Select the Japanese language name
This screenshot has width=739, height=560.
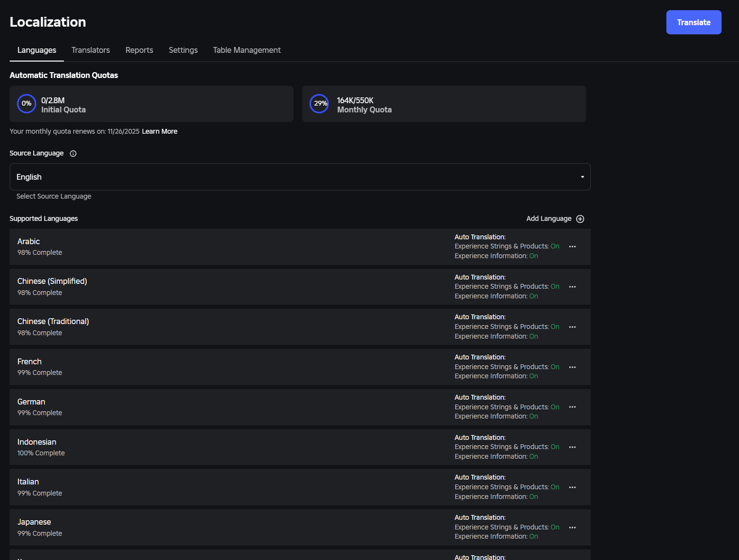coord(34,522)
